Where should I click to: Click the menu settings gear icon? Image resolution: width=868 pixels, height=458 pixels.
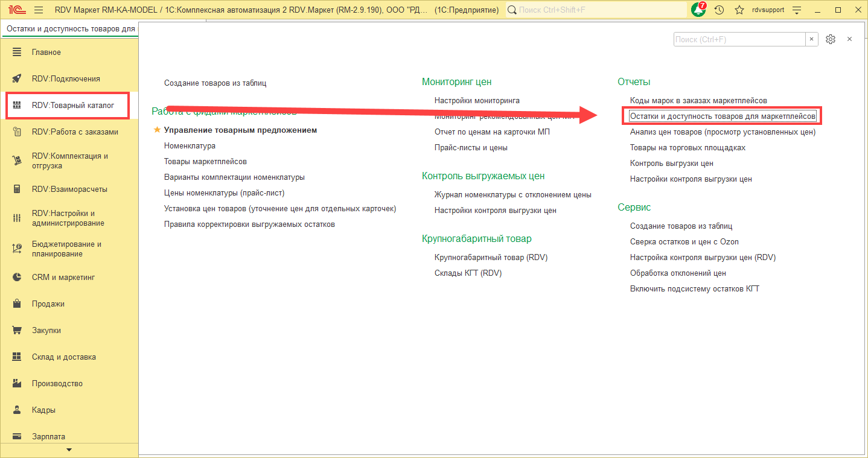coord(831,39)
